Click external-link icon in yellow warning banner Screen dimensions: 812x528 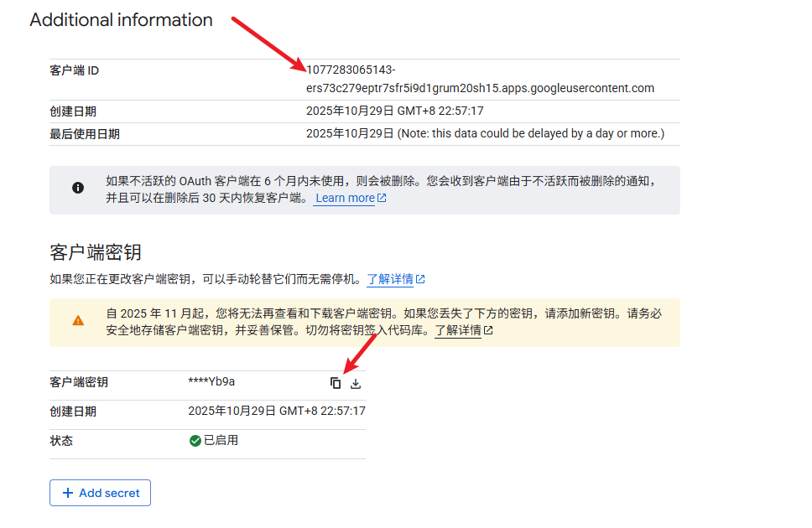pos(488,330)
